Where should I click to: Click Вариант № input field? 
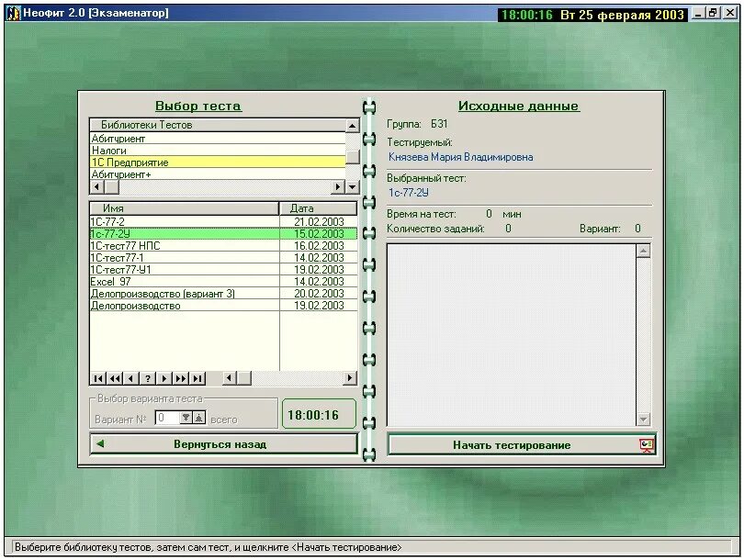167,418
